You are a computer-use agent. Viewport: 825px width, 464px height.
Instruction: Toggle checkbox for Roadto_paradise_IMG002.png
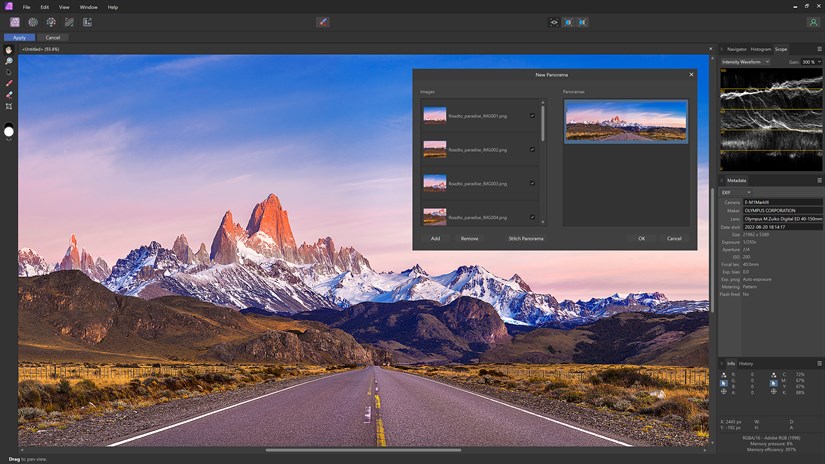pos(532,150)
